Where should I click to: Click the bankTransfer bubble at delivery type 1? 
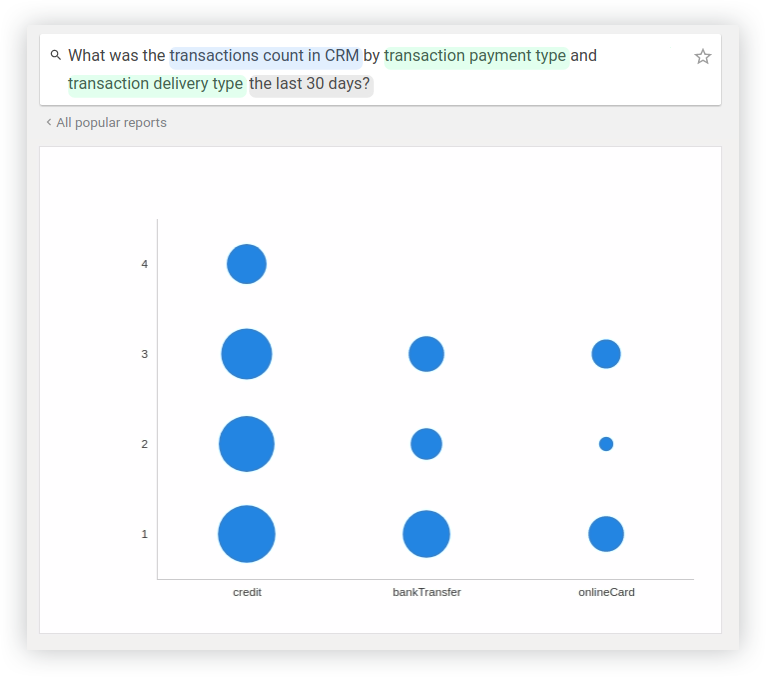pyautogui.click(x=426, y=534)
